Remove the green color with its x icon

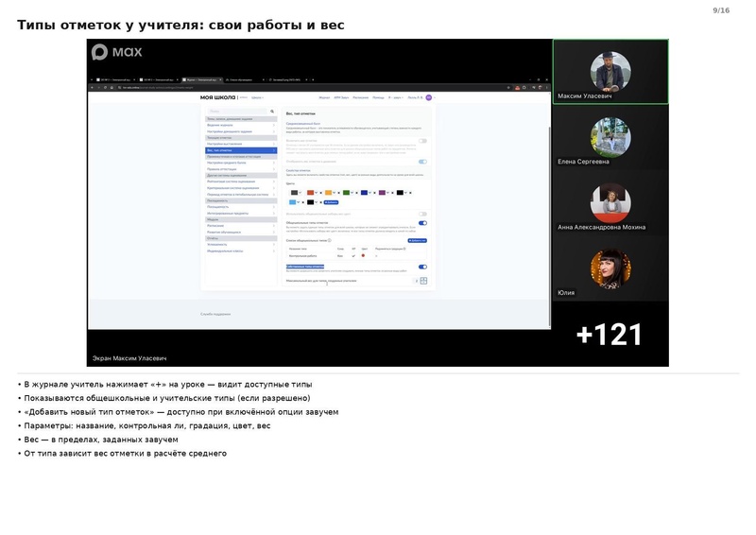tap(356, 193)
